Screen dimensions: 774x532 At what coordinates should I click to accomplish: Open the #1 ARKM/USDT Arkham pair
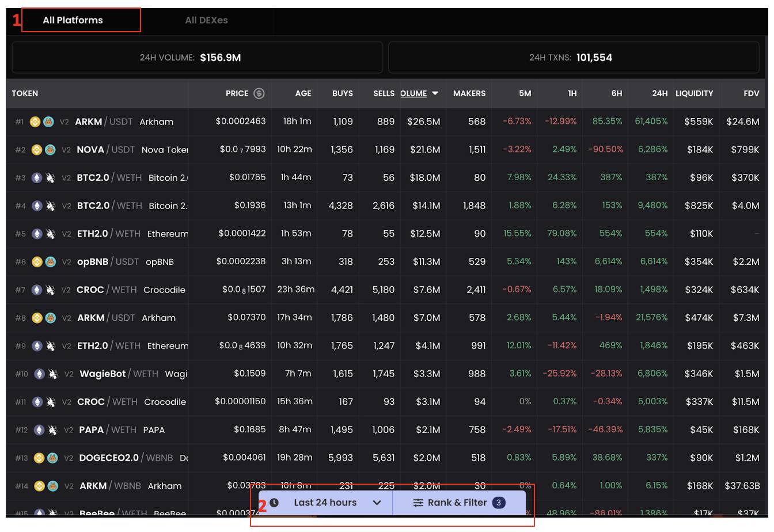click(386, 121)
